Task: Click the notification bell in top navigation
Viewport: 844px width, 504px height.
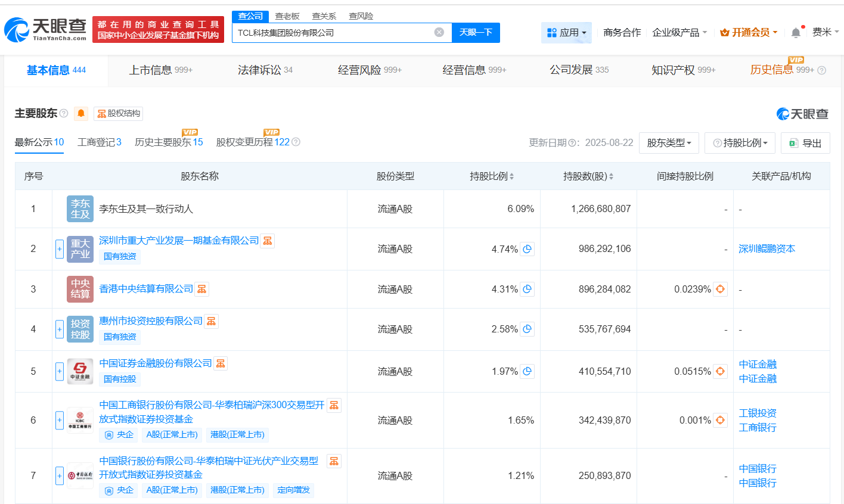Action: [795, 33]
